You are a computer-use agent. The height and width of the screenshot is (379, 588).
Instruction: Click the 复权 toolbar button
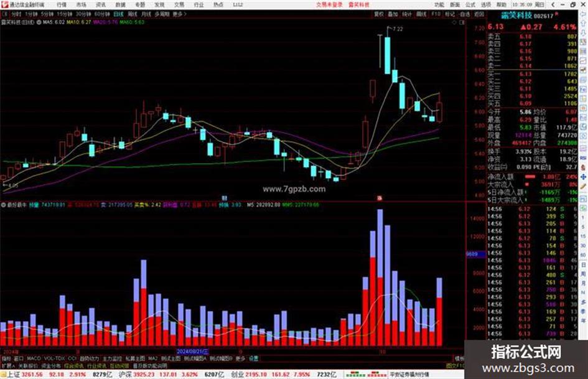pyautogui.click(x=379, y=14)
